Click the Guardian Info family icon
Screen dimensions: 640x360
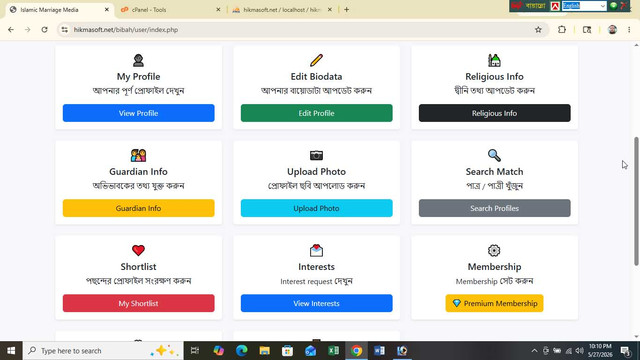click(x=138, y=156)
